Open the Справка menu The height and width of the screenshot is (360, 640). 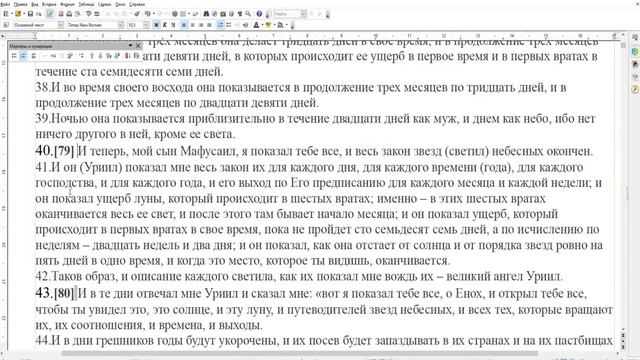[137, 4]
